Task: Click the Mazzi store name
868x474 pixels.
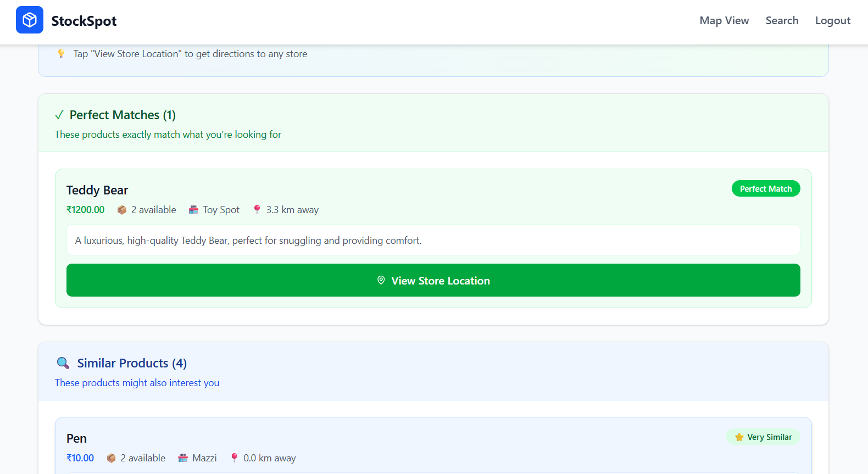Action: click(204, 458)
